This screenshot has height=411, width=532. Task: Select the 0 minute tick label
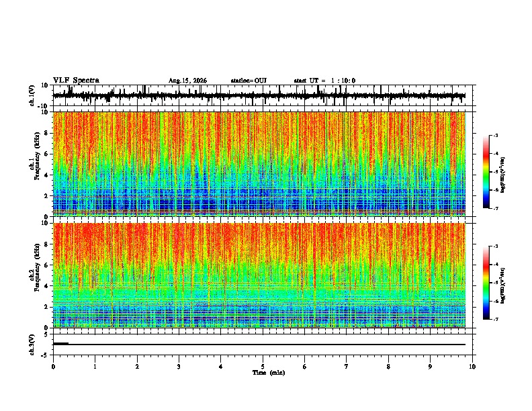53,367
